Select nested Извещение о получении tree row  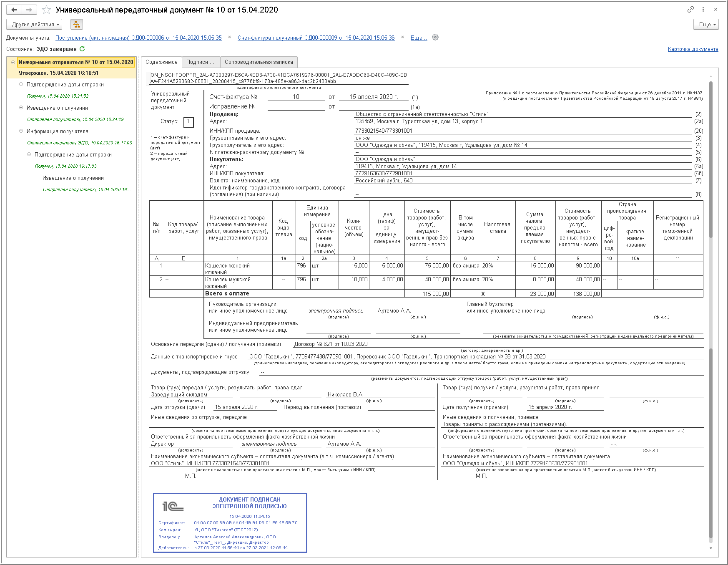pyautogui.click(x=73, y=178)
